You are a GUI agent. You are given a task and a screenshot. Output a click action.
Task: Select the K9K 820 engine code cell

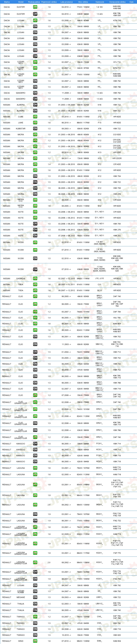pos(117,635)
